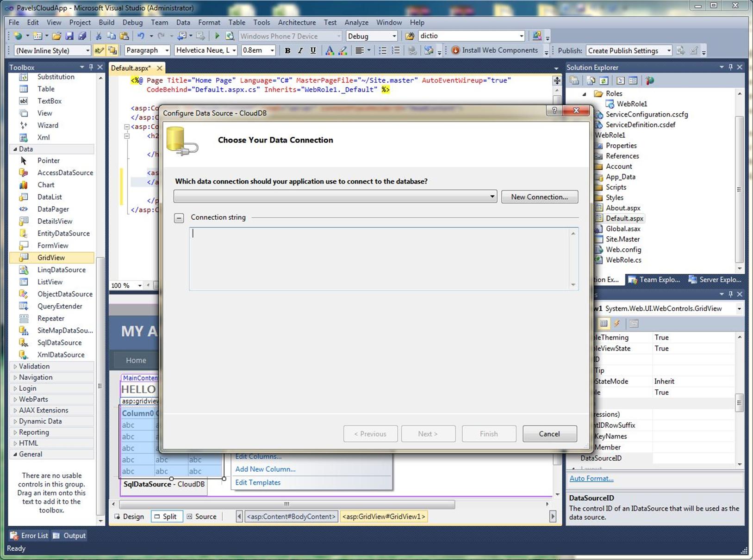Screen dimensions: 753x560
Task: Click inside the connection string text box
Action: coord(380,259)
